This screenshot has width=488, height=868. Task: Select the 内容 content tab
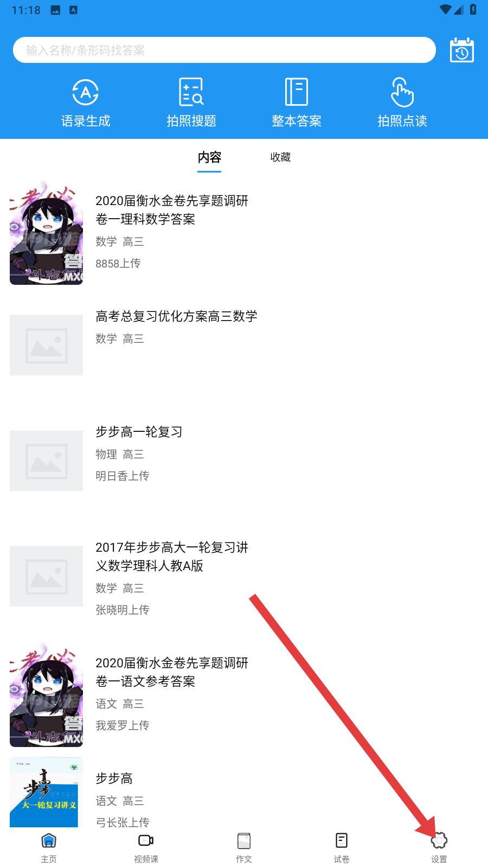209,157
